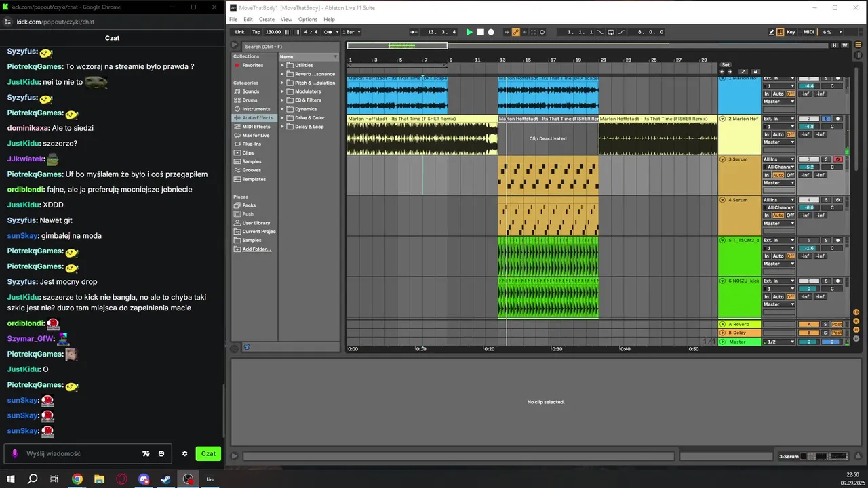Select the 130.00 tempo field
Screen dimensions: 868x488
tap(273, 32)
